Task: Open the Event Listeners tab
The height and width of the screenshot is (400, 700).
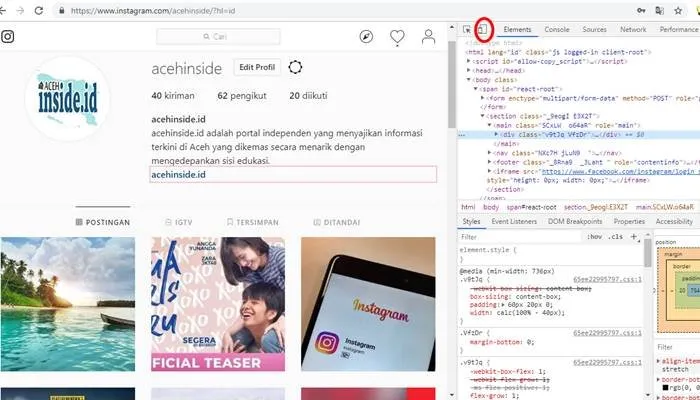Action: (x=514, y=221)
